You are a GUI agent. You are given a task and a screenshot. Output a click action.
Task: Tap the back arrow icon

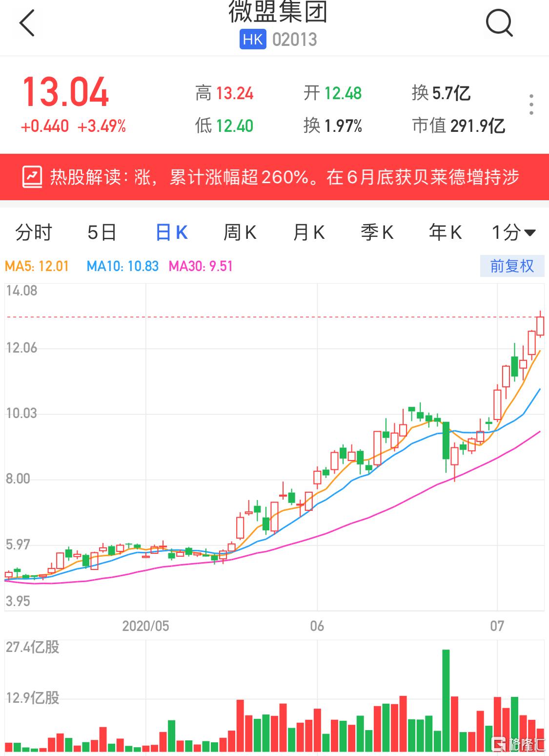tap(27, 23)
